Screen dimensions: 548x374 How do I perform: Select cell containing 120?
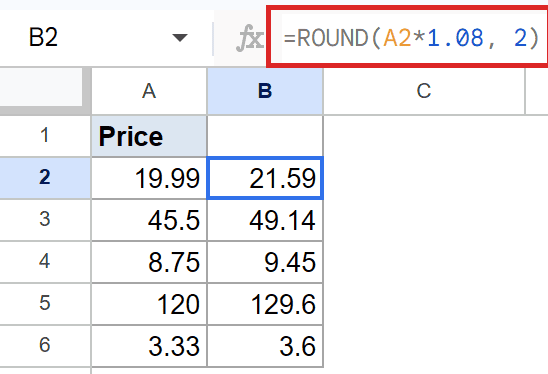coord(149,304)
